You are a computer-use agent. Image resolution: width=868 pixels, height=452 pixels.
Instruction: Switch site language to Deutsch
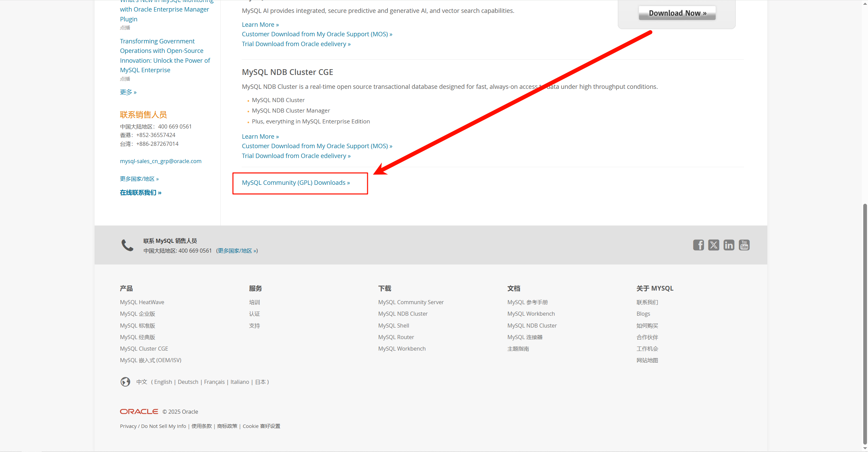(x=188, y=382)
